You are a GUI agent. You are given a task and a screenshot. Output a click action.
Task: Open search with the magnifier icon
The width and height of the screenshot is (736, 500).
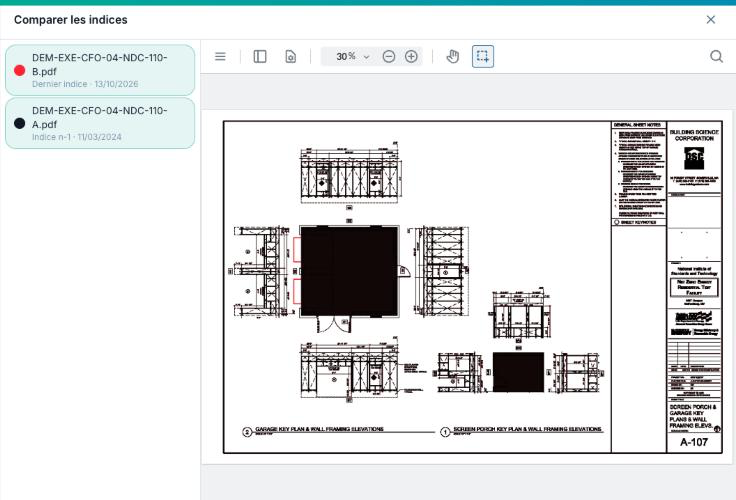[716, 57]
